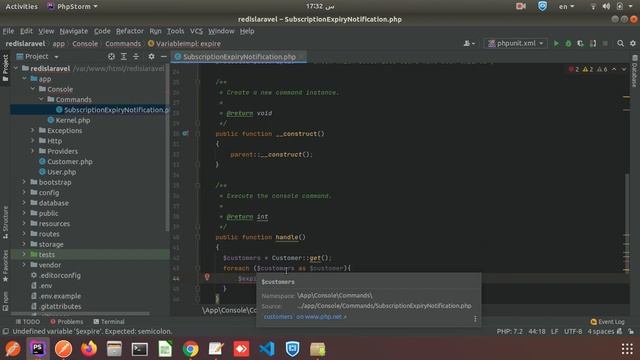Toggle the Database tool window stripe button
This screenshot has height=360, width=640.
635,71
